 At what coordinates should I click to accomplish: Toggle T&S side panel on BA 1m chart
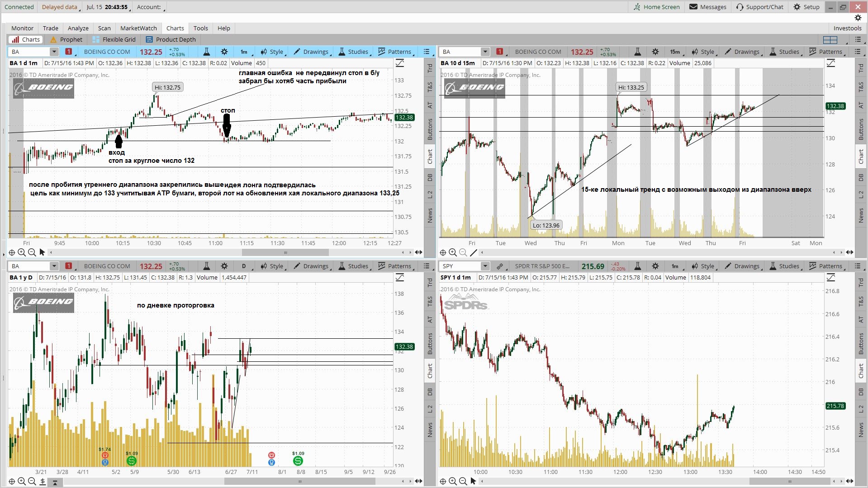[430, 87]
